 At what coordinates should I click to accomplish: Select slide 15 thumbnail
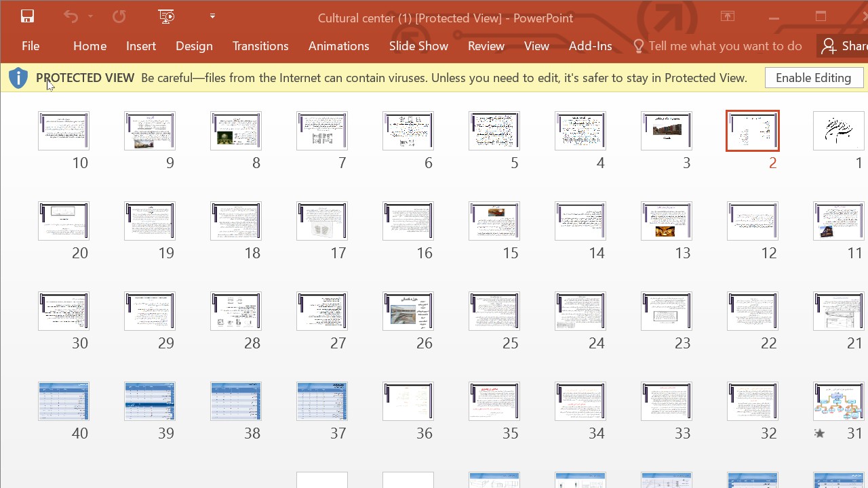(x=494, y=221)
